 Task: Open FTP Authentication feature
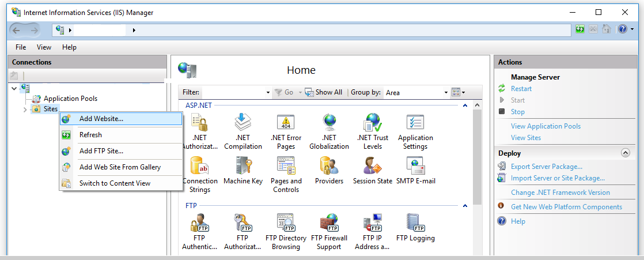tap(200, 232)
